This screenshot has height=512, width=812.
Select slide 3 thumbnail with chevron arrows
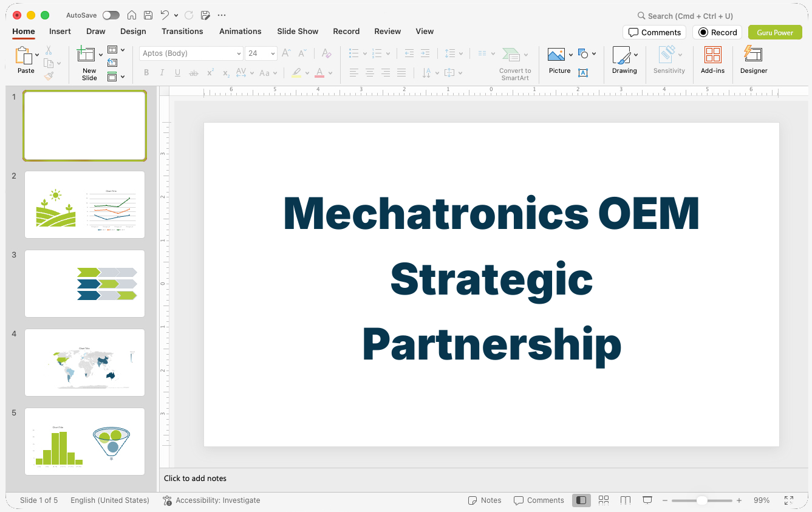coord(84,284)
